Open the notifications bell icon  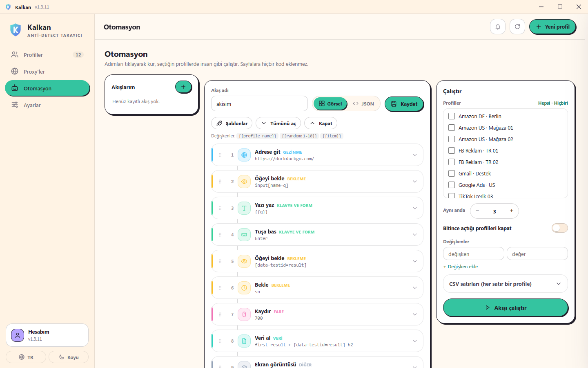click(x=497, y=27)
